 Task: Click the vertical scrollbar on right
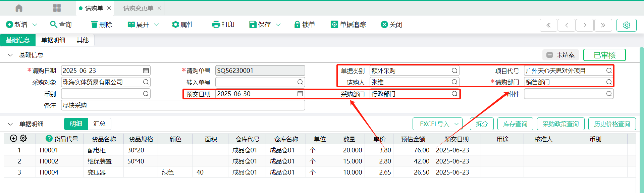coord(642,120)
